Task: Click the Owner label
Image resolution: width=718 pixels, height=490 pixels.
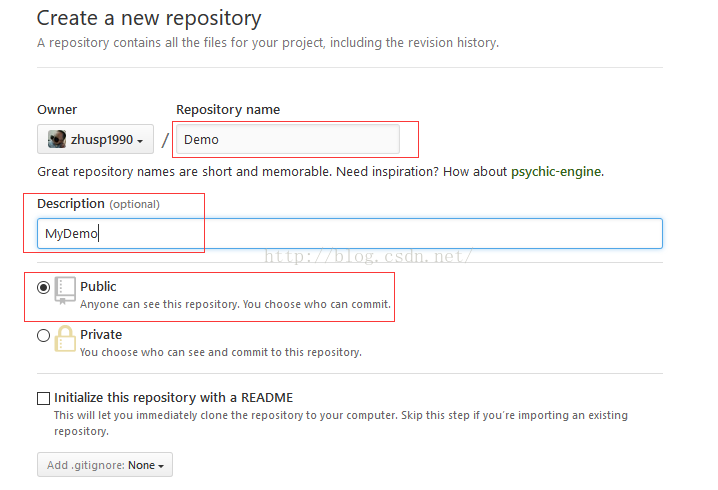Action: [x=57, y=110]
